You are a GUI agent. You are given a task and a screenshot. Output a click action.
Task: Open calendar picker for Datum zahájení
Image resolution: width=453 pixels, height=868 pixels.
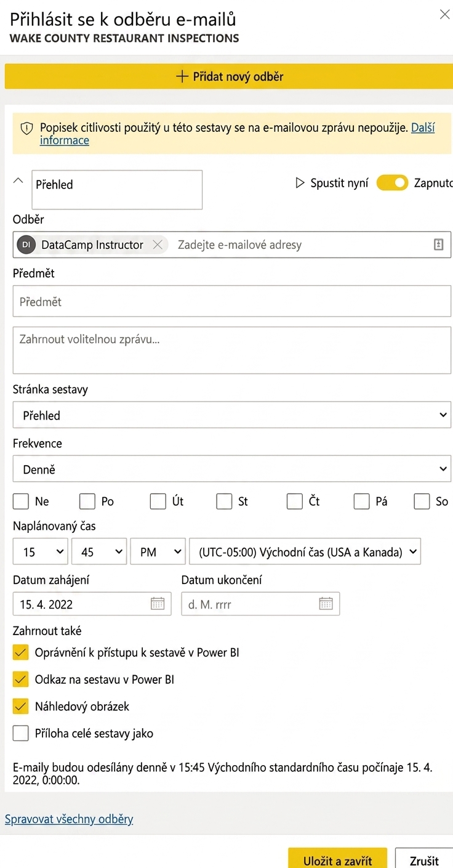click(158, 604)
